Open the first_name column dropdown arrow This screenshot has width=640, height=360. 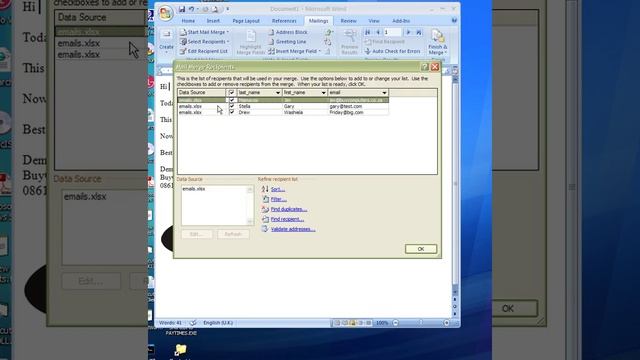(324, 93)
